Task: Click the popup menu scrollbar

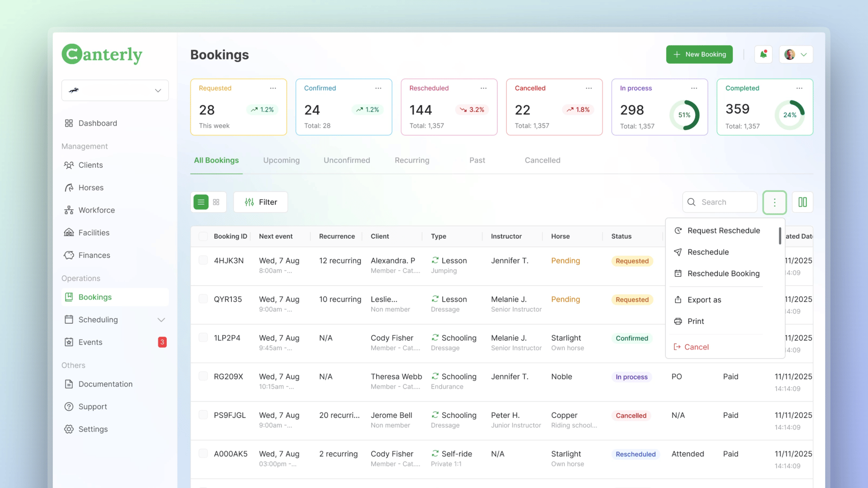Action: pyautogui.click(x=780, y=236)
